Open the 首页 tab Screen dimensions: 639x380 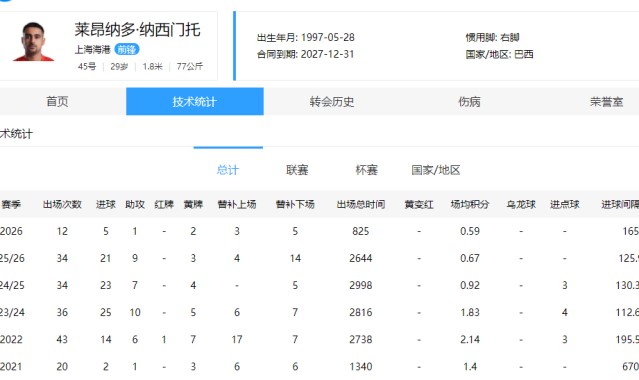coord(57,102)
